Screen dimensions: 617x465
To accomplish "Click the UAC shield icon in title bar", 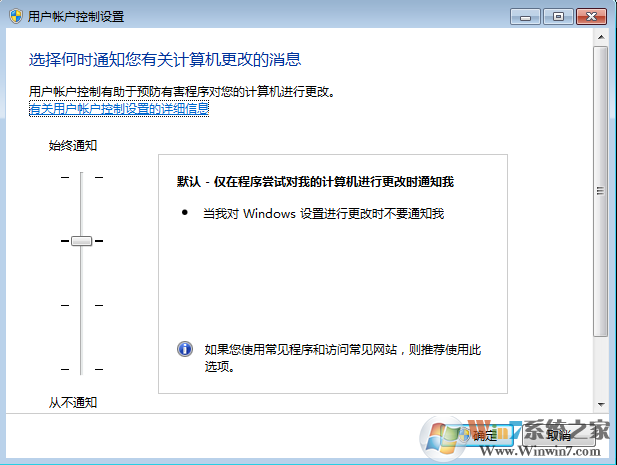I will click(x=17, y=16).
